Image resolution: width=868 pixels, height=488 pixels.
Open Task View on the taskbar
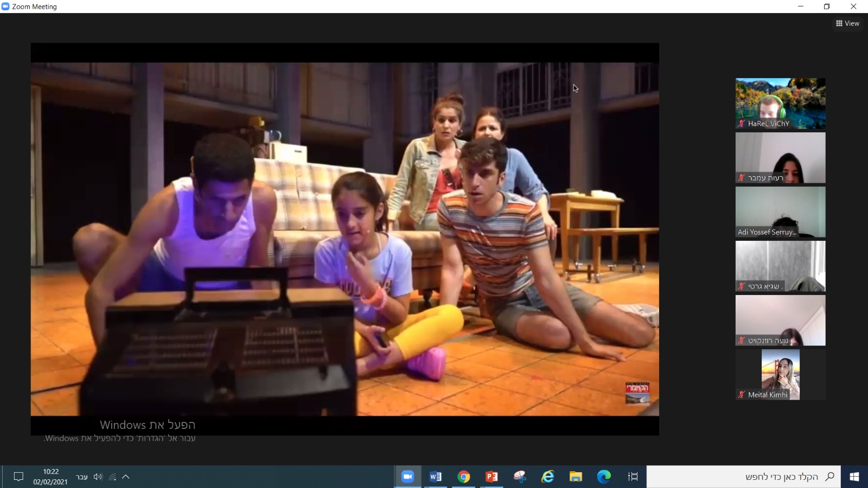click(x=633, y=477)
